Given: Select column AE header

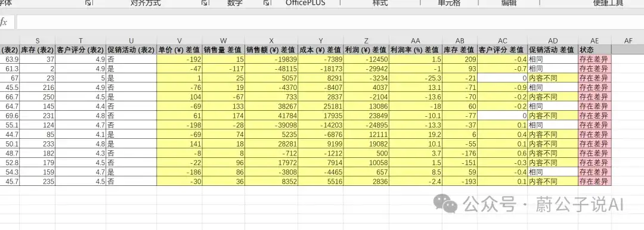Looking at the screenshot, I should tap(595, 41).
